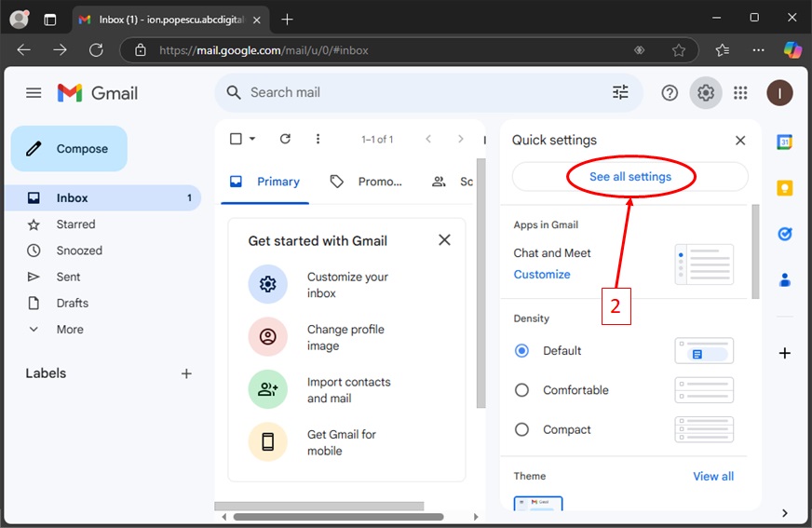Click the Compose button
This screenshot has width=812, height=528.
[x=69, y=149]
